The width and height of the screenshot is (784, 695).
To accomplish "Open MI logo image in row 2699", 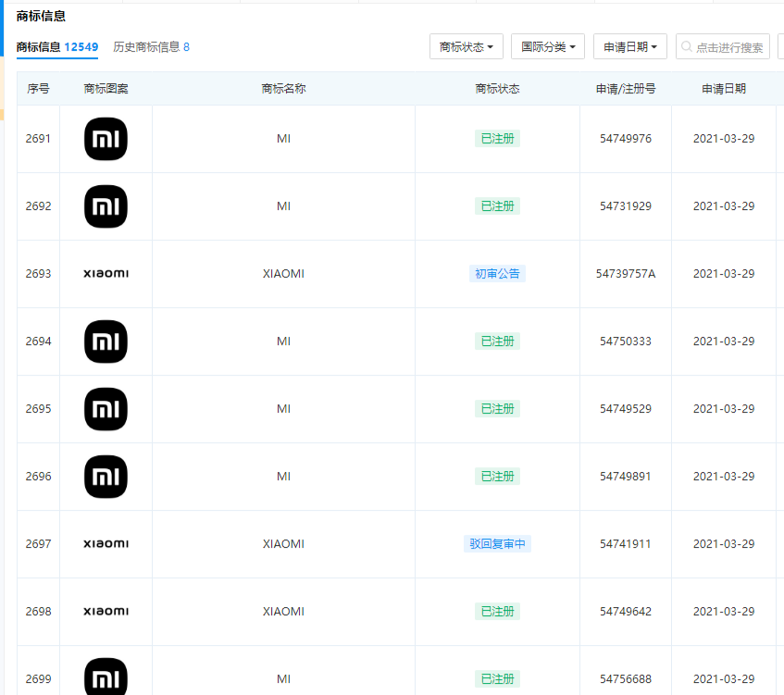I will coord(106,676).
